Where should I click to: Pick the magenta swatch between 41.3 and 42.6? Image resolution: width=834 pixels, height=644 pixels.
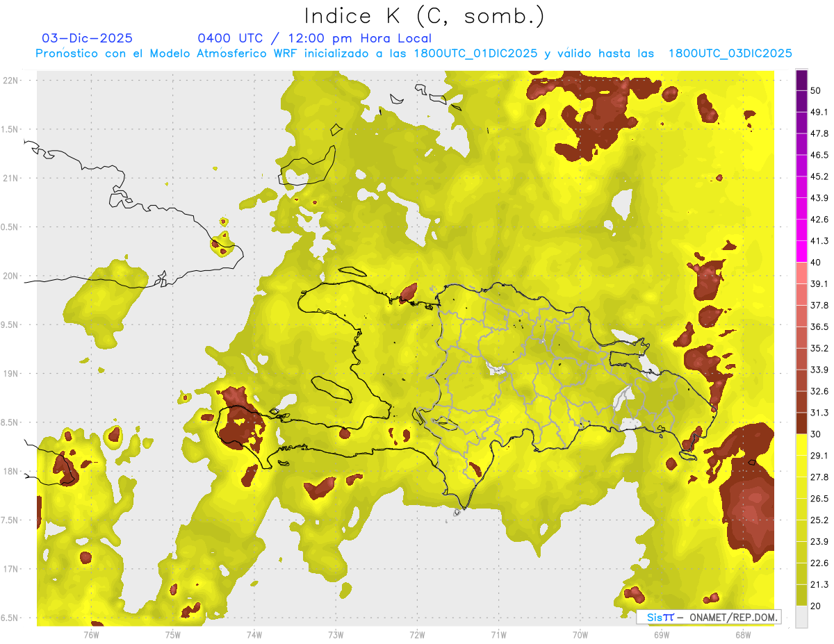click(801, 230)
